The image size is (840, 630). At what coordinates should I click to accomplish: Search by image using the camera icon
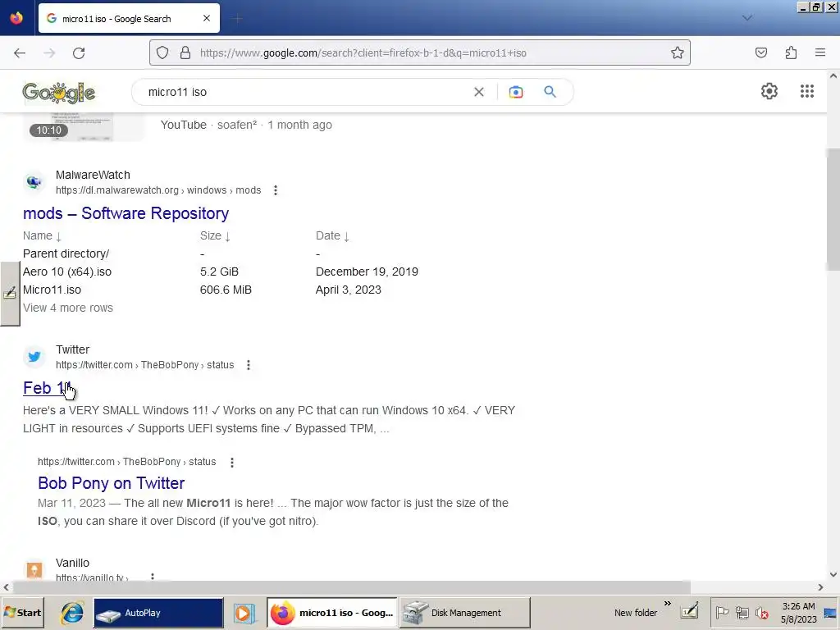[x=515, y=92]
